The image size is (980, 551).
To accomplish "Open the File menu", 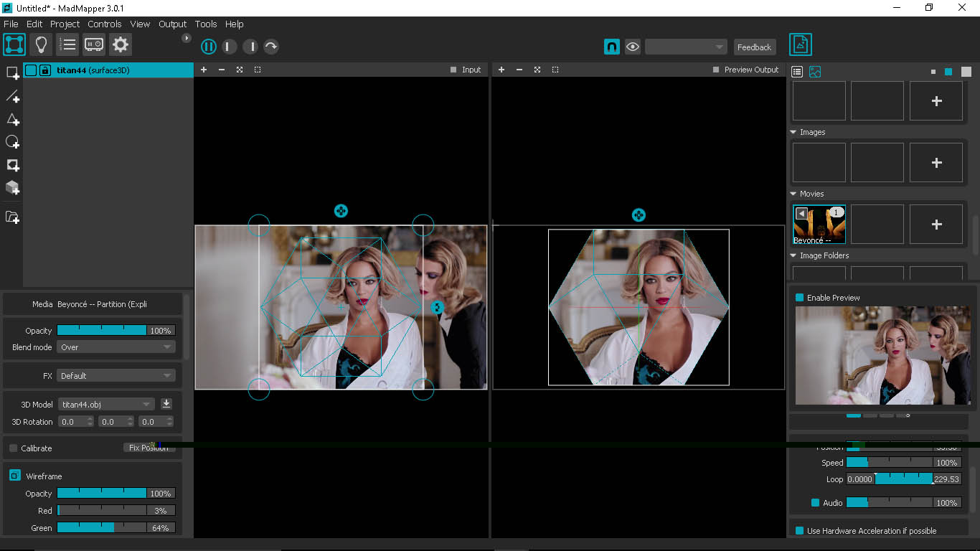I will (x=11, y=24).
